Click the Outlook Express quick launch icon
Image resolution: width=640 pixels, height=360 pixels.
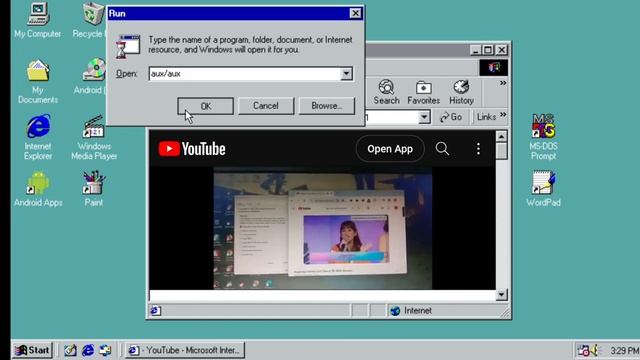pyautogui.click(x=105, y=350)
